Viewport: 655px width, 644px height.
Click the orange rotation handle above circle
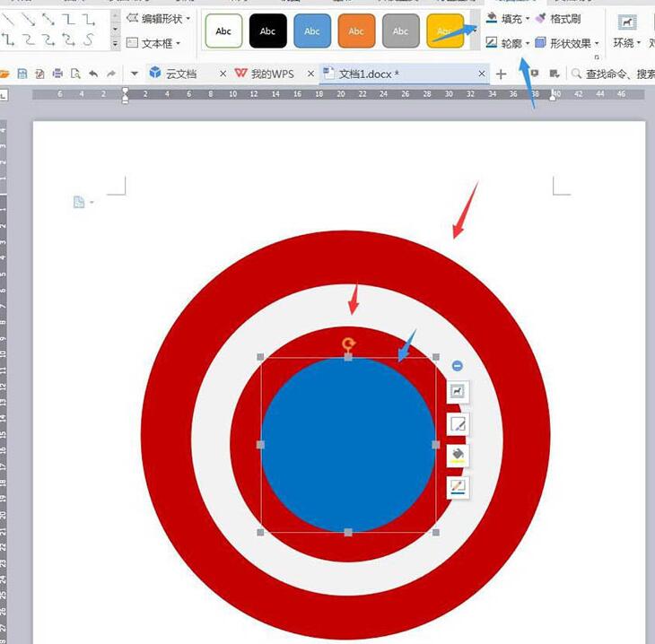(349, 343)
